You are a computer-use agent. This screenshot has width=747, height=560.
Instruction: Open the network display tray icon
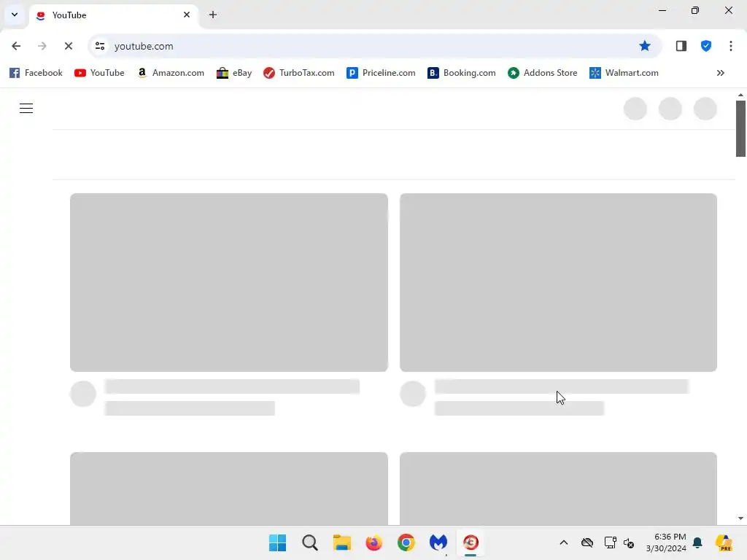tap(611, 542)
